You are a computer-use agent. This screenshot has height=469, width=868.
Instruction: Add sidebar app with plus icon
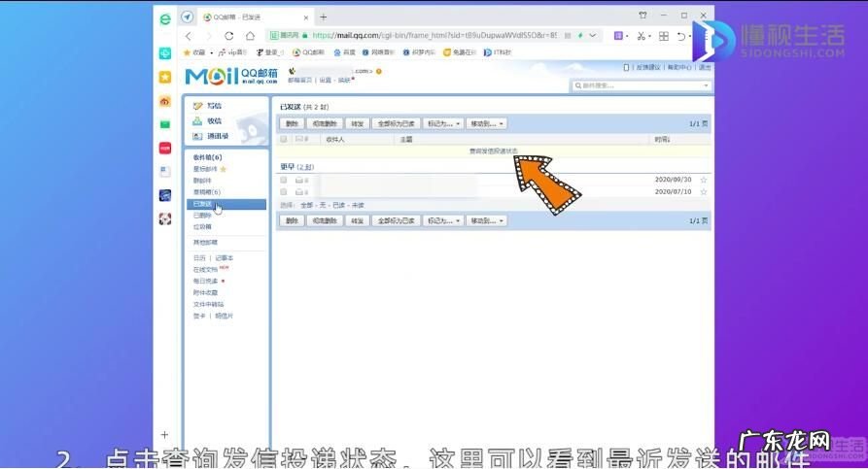click(164, 435)
